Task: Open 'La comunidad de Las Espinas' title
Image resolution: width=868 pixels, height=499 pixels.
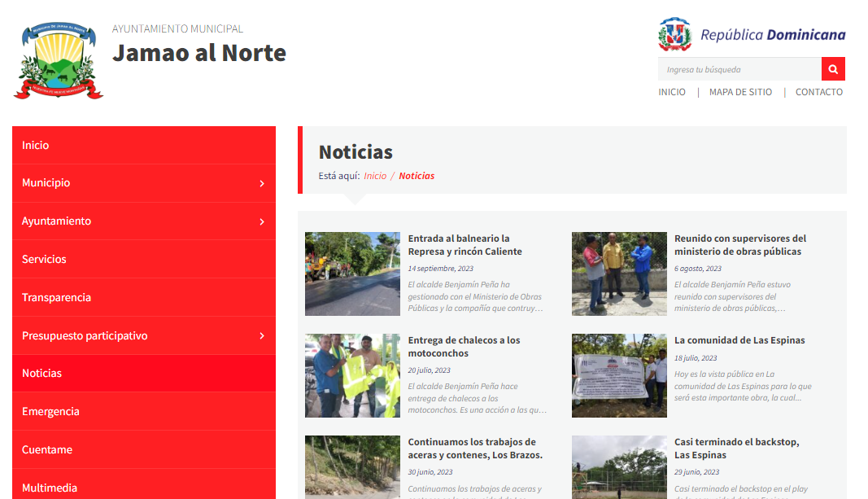Action: (739, 340)
